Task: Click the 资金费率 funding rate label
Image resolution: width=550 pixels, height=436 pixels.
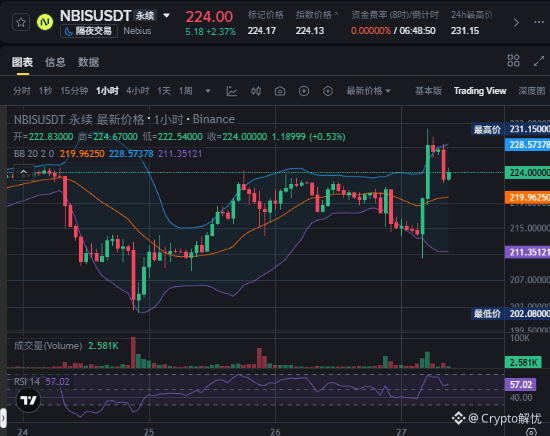Action: tap(395, 15)
